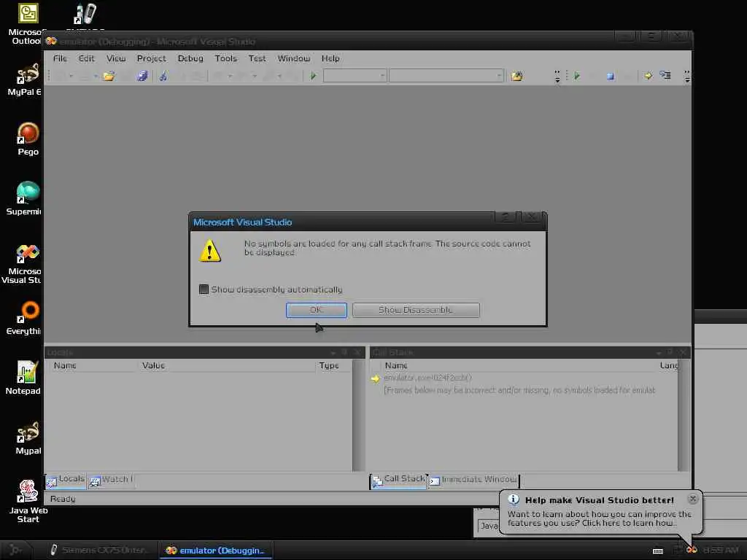Click the Locals panel vertical scrollbar
This screenshot has height=560, width=747.
point(358,415)
